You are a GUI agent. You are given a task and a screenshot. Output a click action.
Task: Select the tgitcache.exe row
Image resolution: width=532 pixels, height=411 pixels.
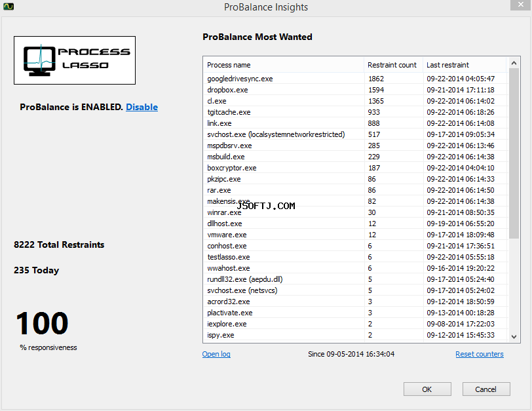(355, 112)
